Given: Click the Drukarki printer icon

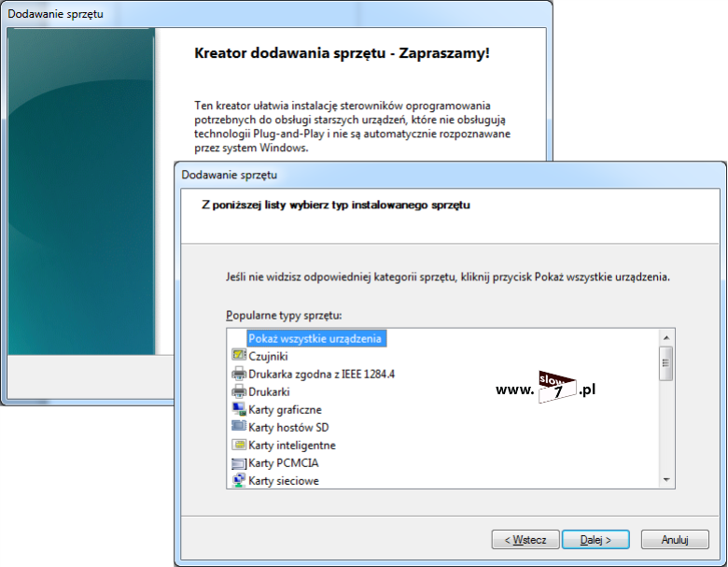Looking at the screenshot, I should point(239,391).
